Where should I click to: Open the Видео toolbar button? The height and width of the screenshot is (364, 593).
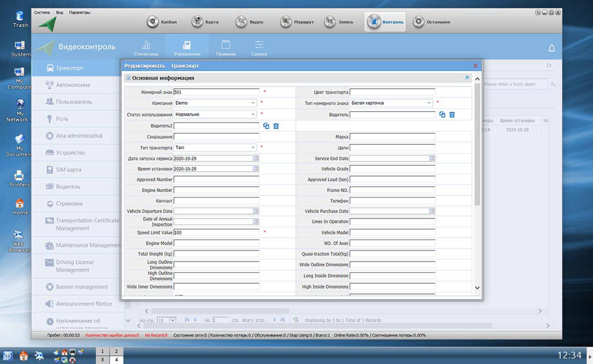click(x=249, y=22)
